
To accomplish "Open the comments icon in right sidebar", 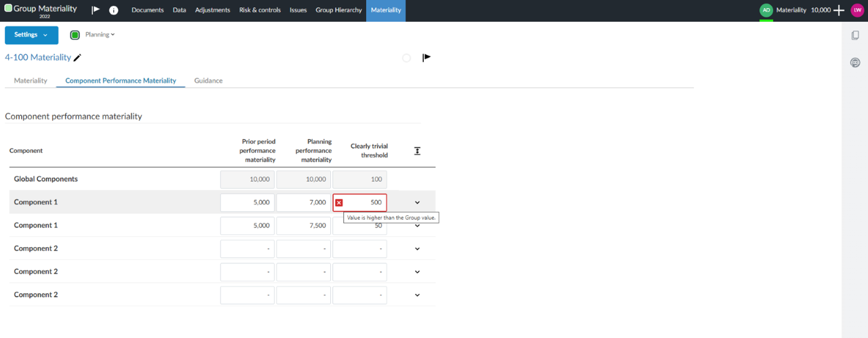I will pos(855,62).
